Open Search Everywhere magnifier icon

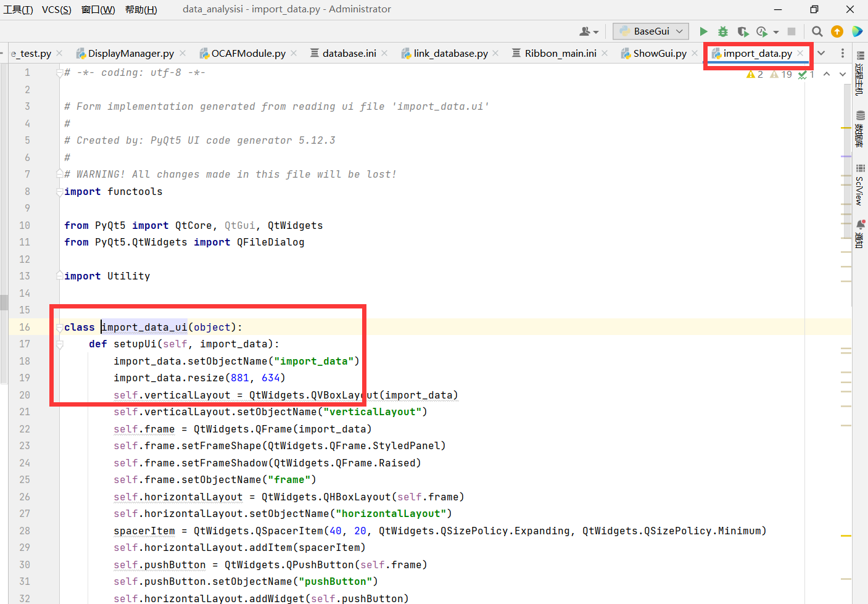click(x=817, y=31)
